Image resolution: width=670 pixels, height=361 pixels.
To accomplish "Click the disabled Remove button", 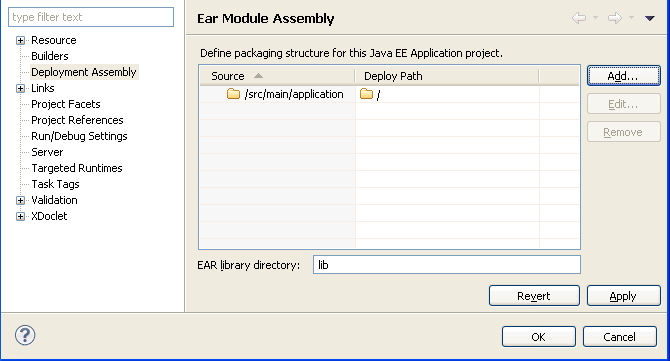I will pyautogui.click(x=624, y=132).
